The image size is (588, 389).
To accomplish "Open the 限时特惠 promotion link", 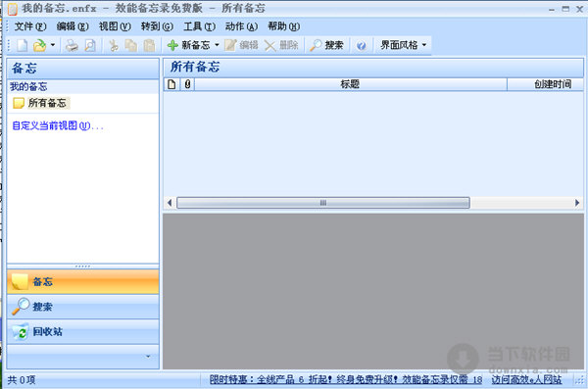I will point(346,379).
